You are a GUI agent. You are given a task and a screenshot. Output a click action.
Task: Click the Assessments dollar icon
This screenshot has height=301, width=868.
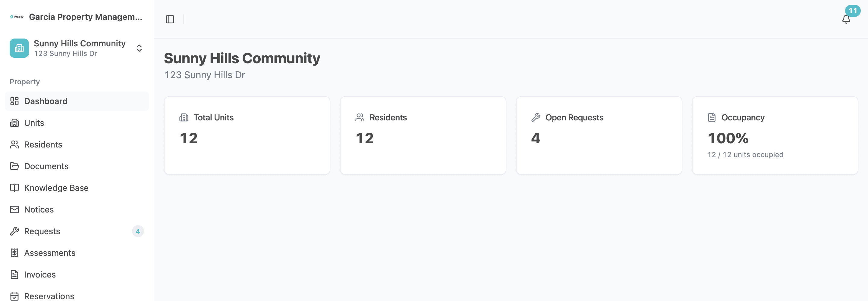click(14, 253)
